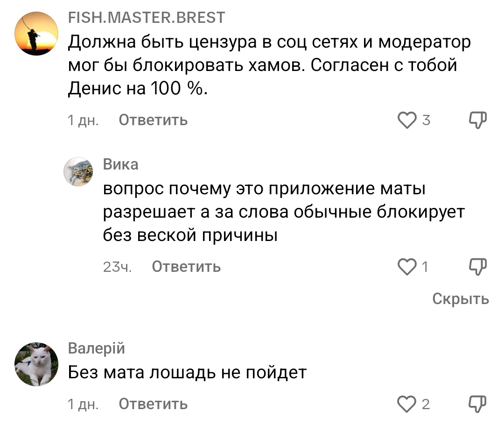The height and width of the screenshot is (425, 504).
Task: Collapse replies with Скрыть
Action: 461,299
